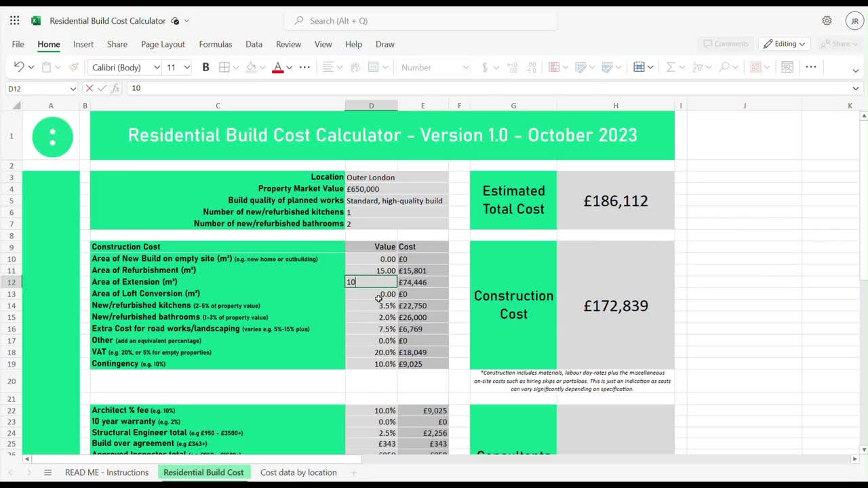868x488 pixels.
Task: Open the Conditional Formatting icon
Action: 553,68
